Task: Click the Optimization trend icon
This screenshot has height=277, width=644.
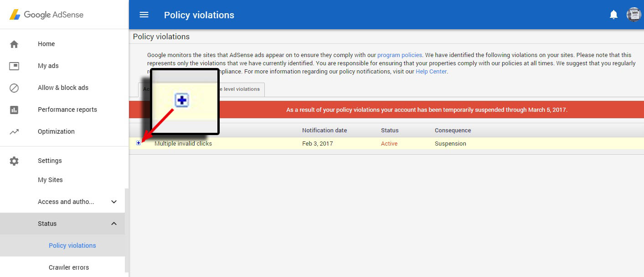Action: [14, 131]
